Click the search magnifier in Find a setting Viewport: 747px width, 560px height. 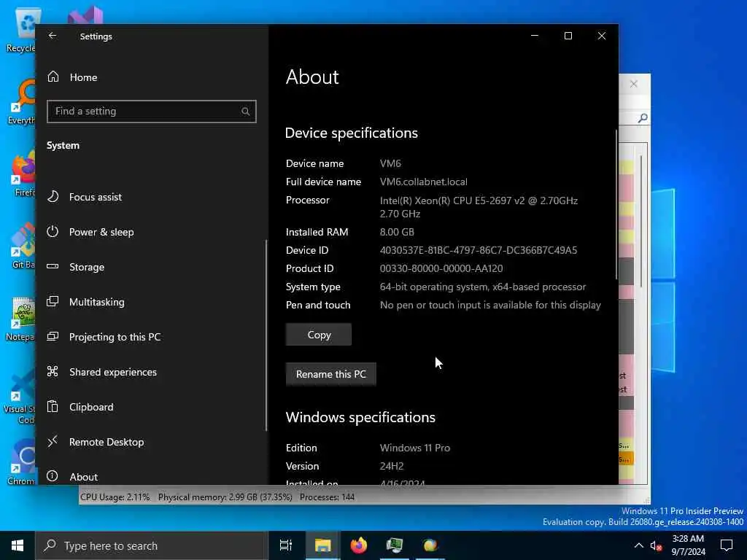[x=245, y=112]
